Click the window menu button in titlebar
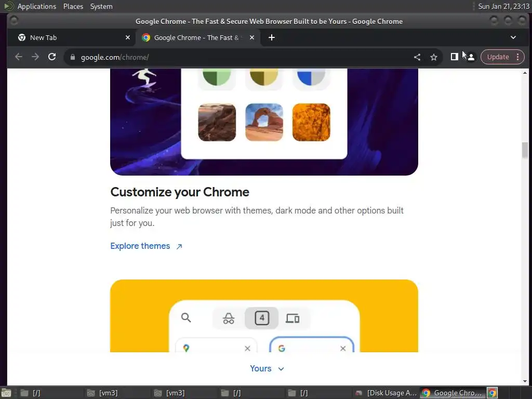 click(14, 21)
